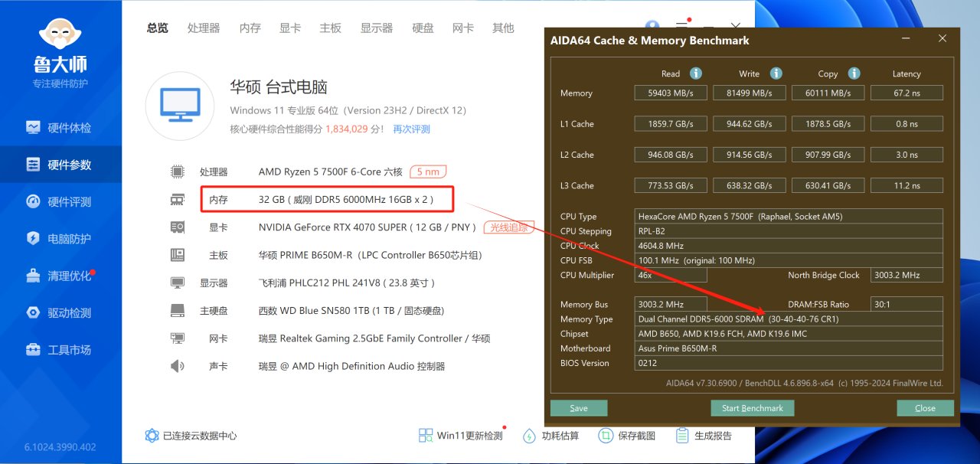Click the computer monitor avatar icon
Image resolution: width=980 pixels, height=464 pixels.
pos(180,106)
